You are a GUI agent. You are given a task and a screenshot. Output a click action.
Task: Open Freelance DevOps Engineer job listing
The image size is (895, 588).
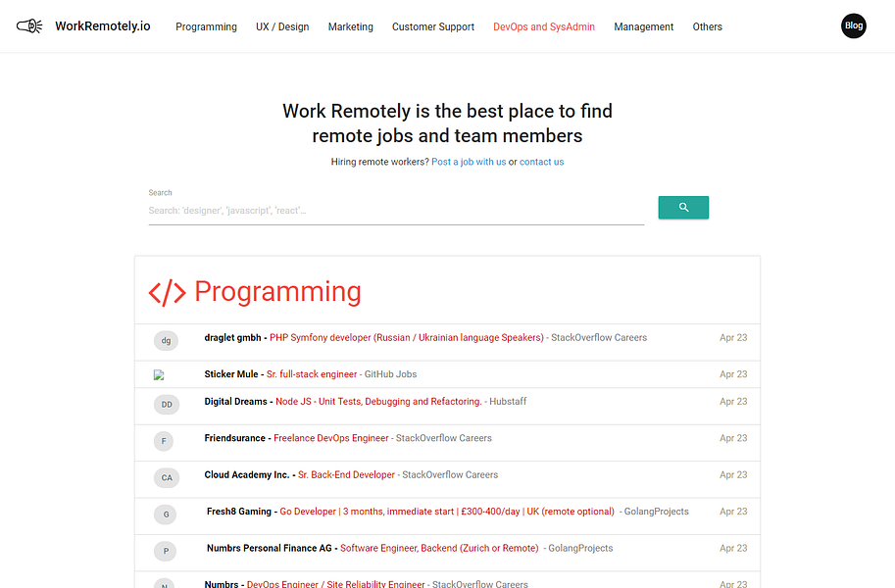331,438
